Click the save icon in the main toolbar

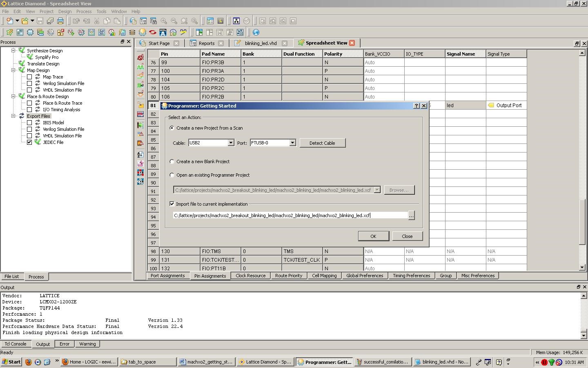[40, 21]
